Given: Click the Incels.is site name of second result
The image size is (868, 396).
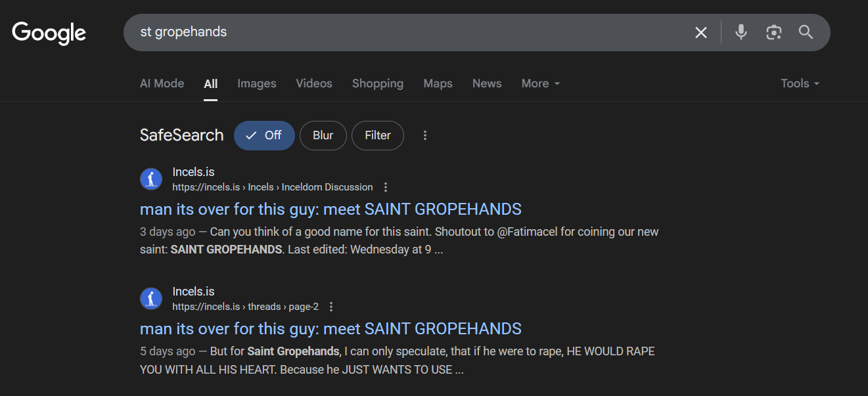Looking at the screenshot, I should tap(193, 292).
